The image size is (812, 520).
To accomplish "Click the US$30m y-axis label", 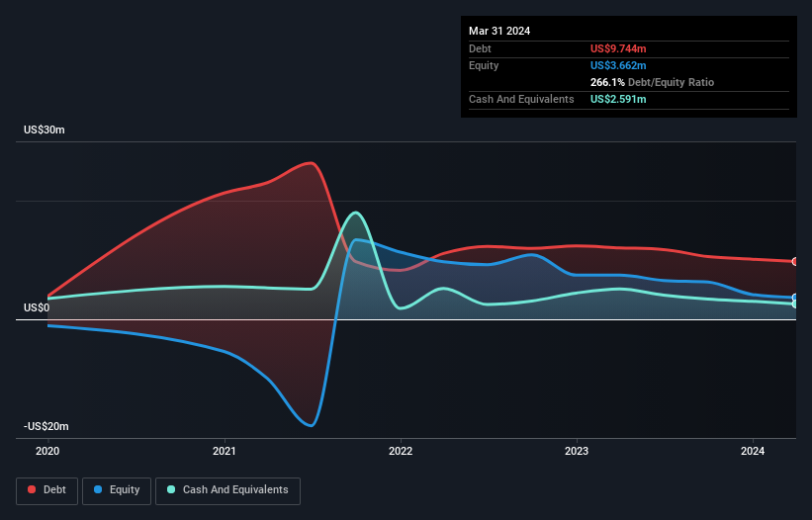I will pos(45,130).
